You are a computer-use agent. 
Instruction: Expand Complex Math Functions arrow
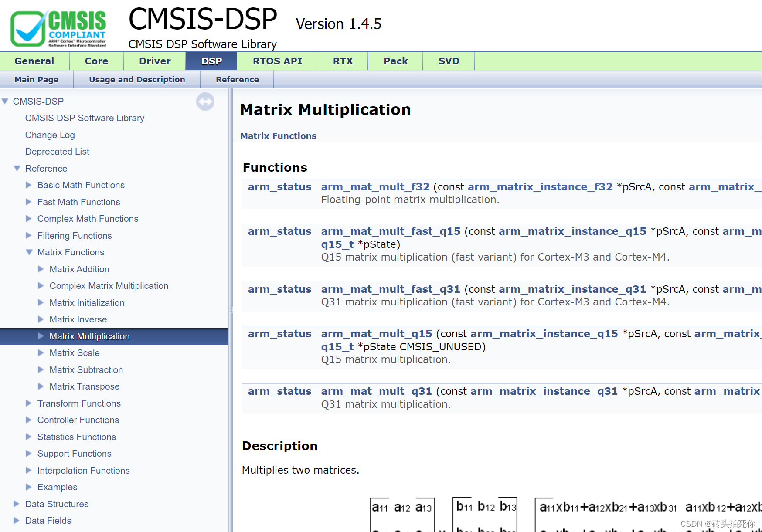[x=29, y=218]
